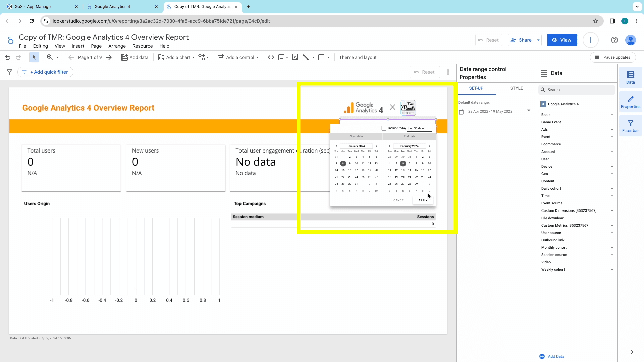Image resolution: width=644 pixels, height=362 pixels.
Task: Open the Last 30 days preset dropdown
Action: [420, 128]
